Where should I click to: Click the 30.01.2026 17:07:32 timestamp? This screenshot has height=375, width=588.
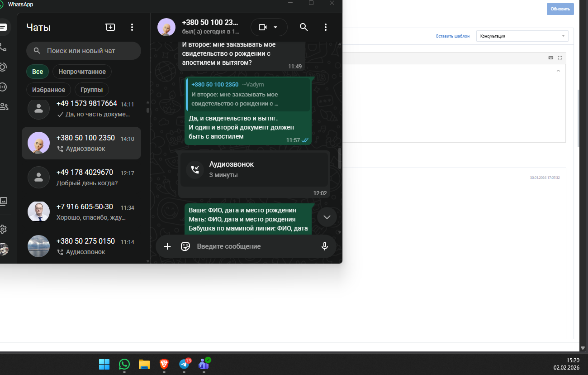click(x=545, y=178)
